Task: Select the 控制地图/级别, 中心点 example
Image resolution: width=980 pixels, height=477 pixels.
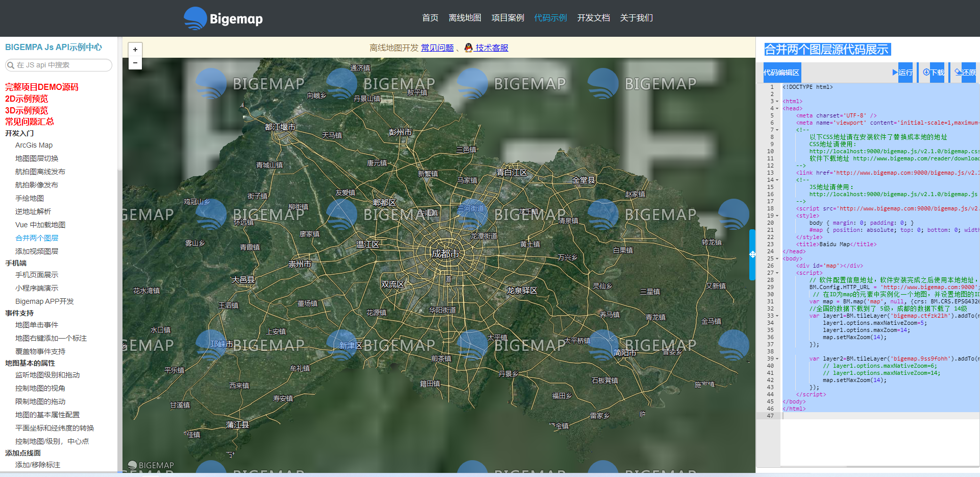Action: [x=52, y=441]
